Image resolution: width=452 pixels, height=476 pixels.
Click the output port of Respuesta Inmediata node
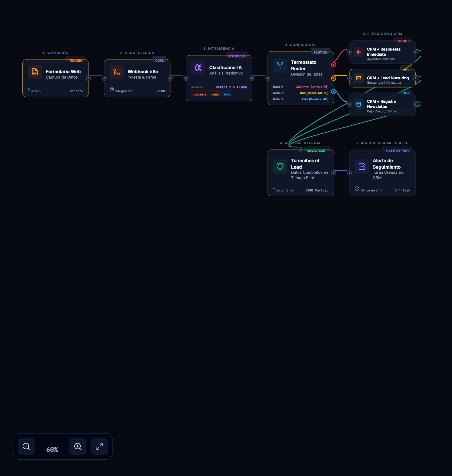pos(415,52)
